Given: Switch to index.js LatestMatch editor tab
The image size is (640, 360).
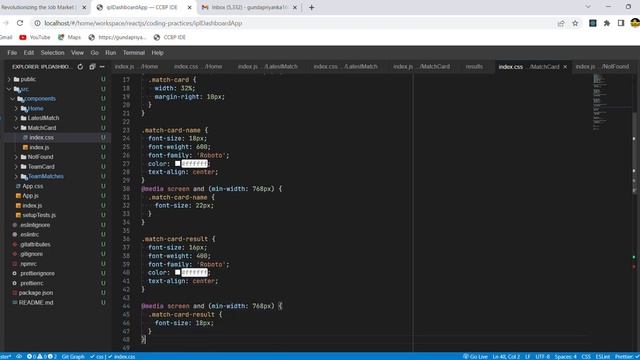Looking at the screenshot, I should pos(269,67).
